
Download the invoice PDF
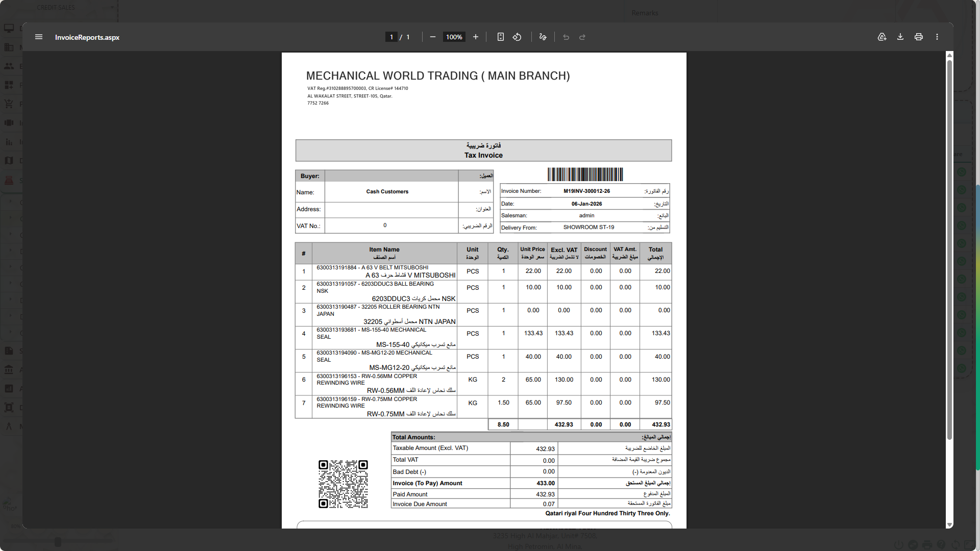click(x=900, y=37)
